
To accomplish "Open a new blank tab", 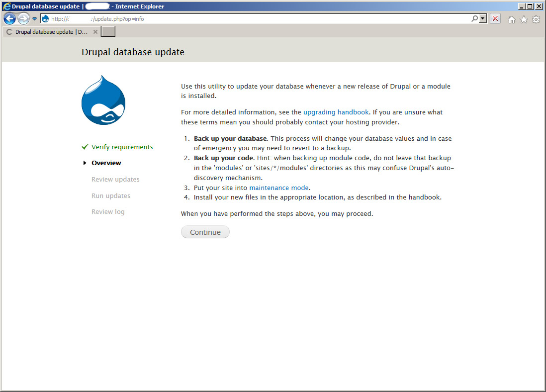I will [x=108, y=32].
